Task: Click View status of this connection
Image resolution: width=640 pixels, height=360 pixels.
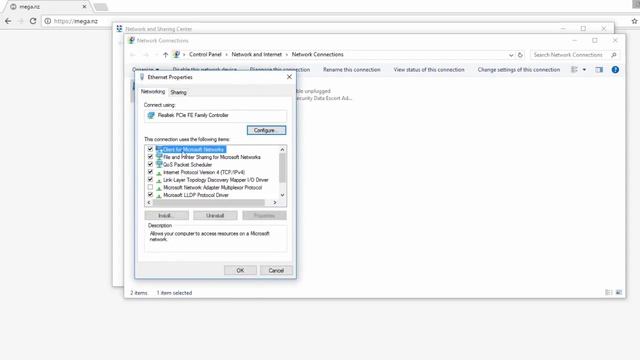Action: (429, 70)
